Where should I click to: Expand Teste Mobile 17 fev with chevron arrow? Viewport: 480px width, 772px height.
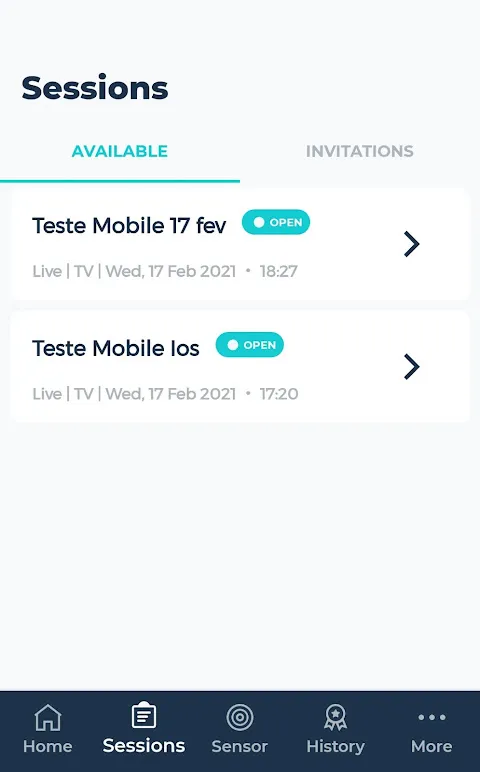pos(412,244)
